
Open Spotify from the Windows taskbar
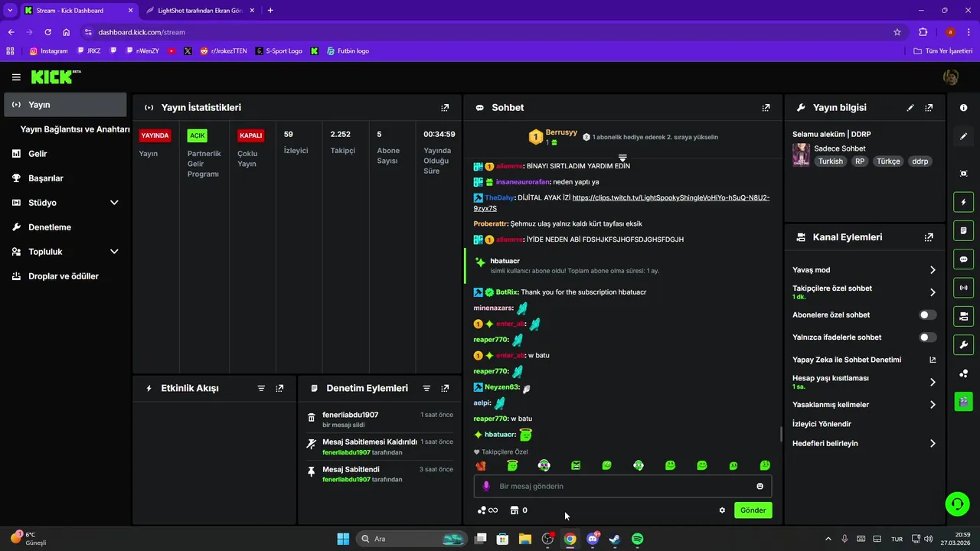point(637,539)
